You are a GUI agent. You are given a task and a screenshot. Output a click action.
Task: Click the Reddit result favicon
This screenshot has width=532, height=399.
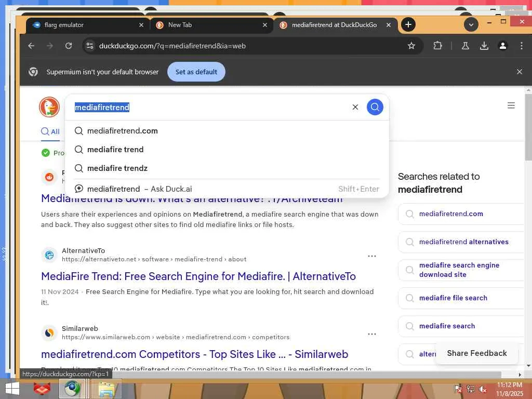(49, 177)
